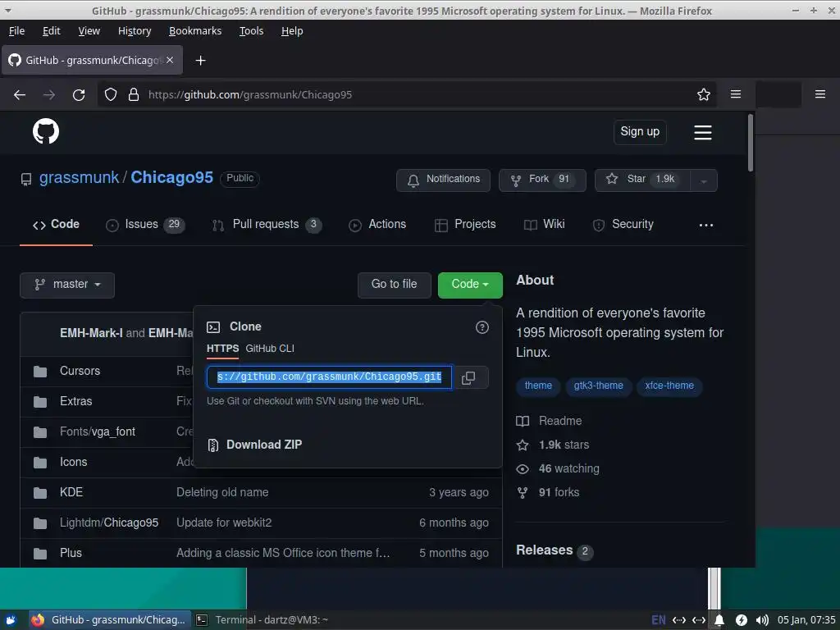Viewport: 840px width, 630px height.
Task: Click the clone help question mark icon
Action: click(x=482, y=327)
